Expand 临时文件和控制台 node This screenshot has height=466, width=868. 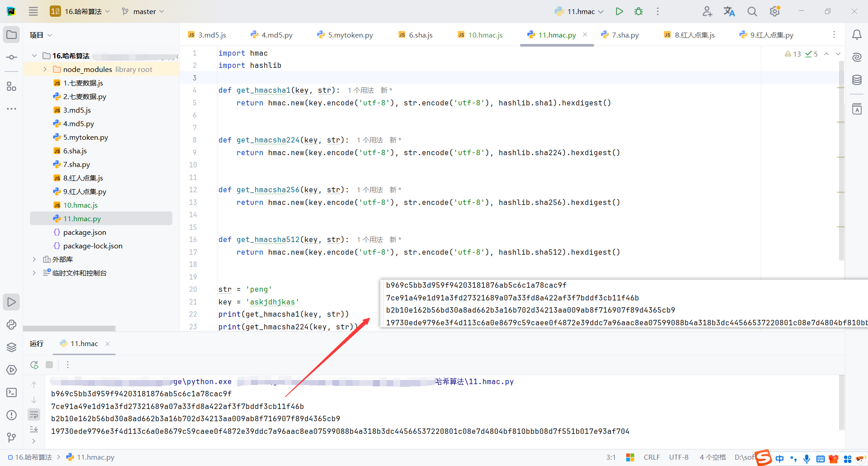[34, 273]
